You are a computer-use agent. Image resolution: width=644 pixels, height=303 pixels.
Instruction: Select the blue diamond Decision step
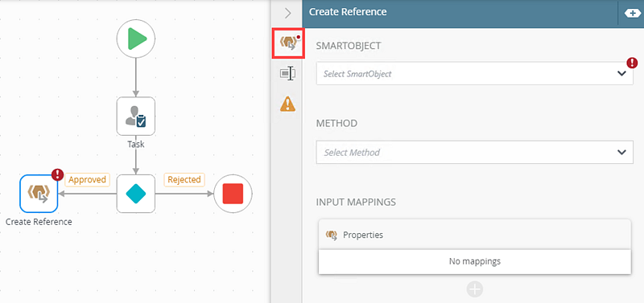136,194
